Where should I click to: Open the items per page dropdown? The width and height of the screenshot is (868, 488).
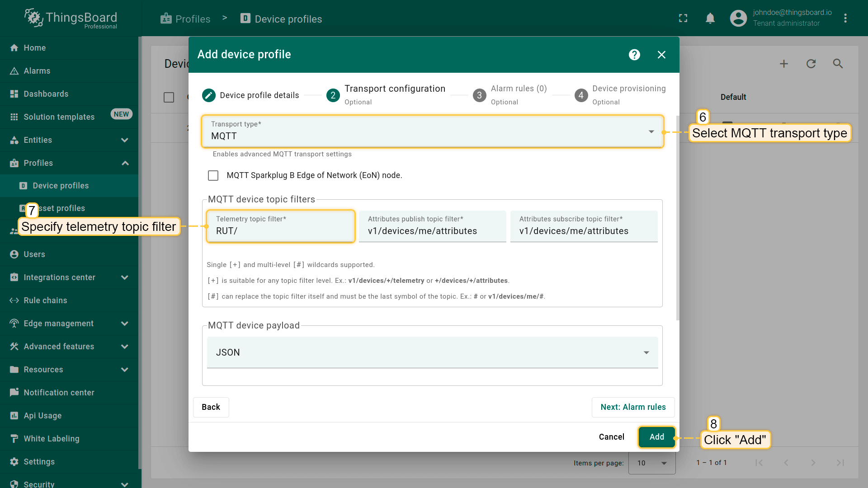(651, 463)
